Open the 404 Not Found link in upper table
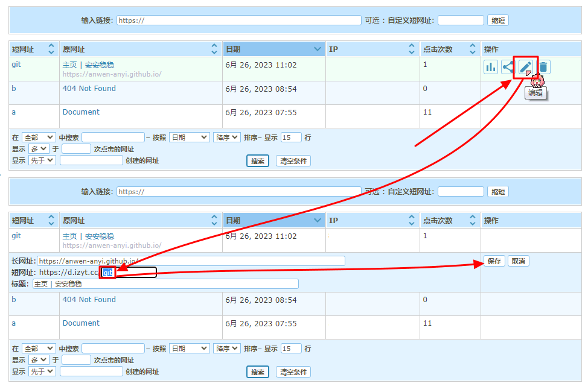The width and height of the screenshot is (588, 389). [x=89, y=89]
